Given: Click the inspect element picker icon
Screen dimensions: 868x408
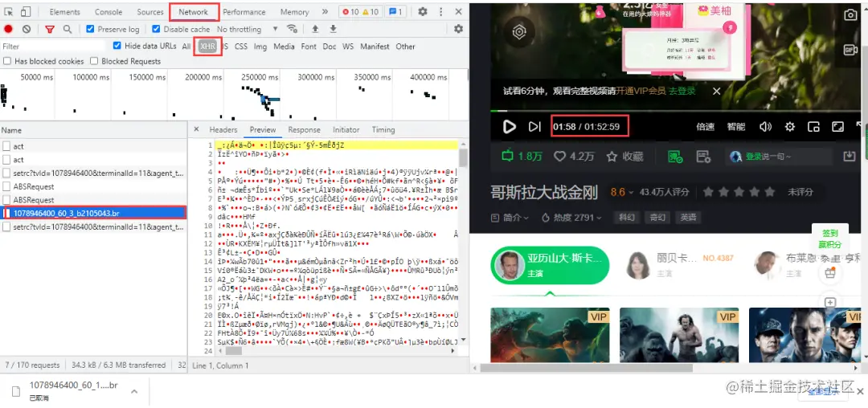Looking at the screenshot, I should tap(10, 11).
